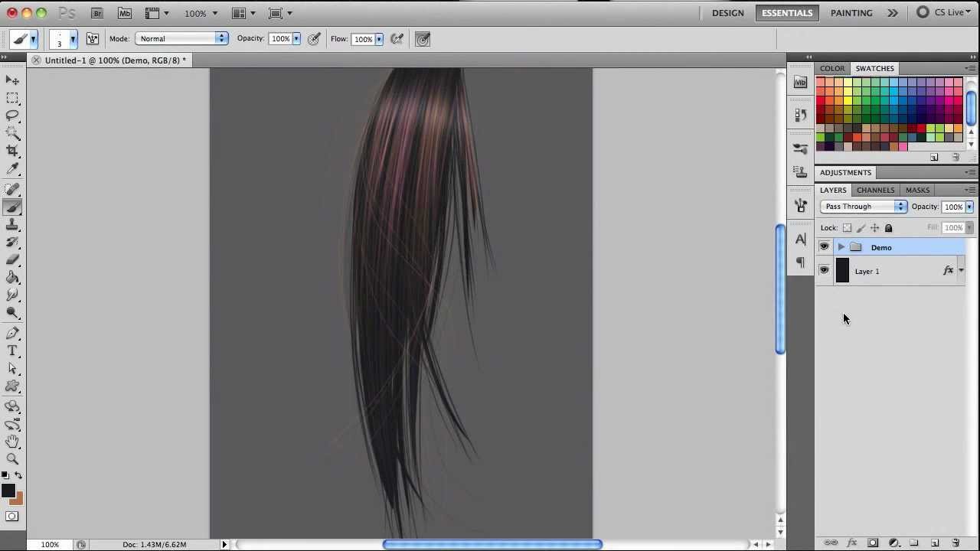The height and width of the screenshot is (551, 980).
Task: Hide the Demo group layer
Action: tap(824, 247)
